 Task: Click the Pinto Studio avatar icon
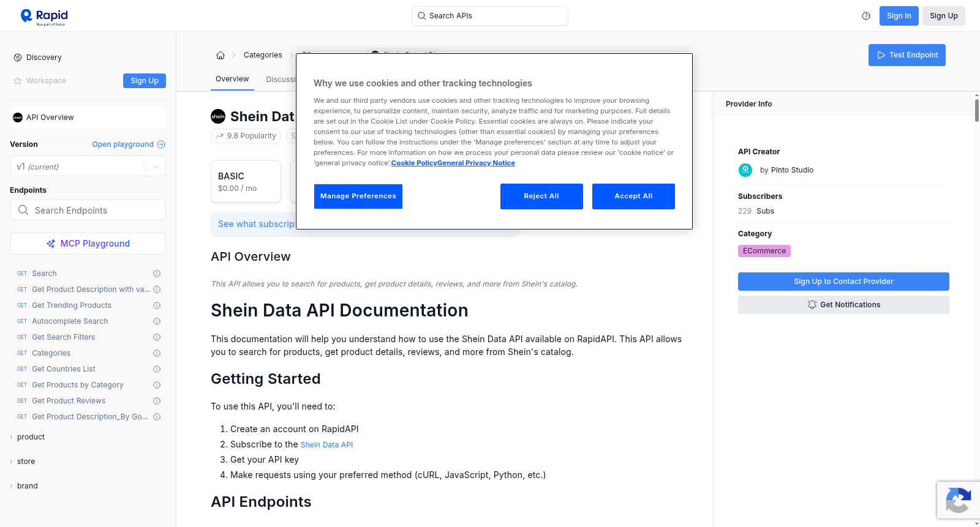[x=745, y=170]
